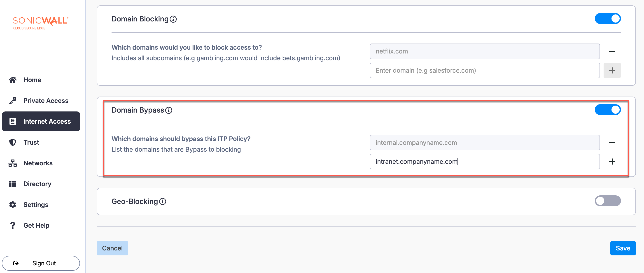Screen dimensions: 644x273
Task: Click the SonicWall Cloud Secure Edge logo
Action: point(40,23)
